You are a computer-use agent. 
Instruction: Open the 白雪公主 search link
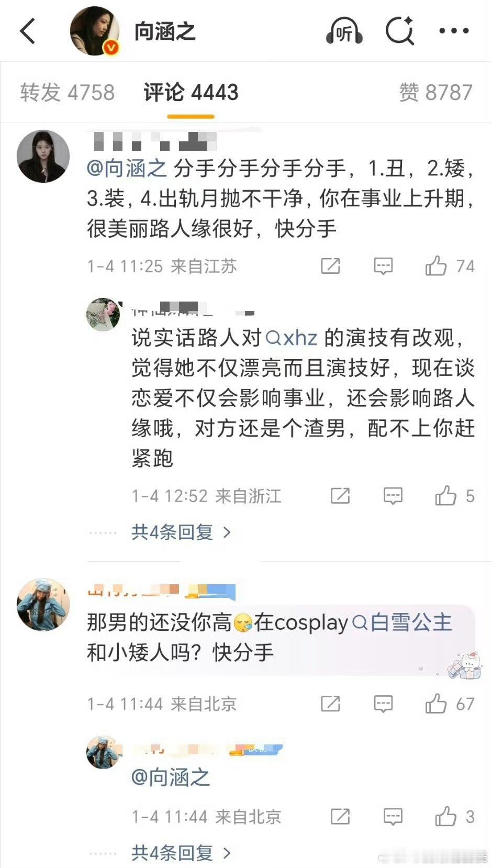click(x=402, y=623)
